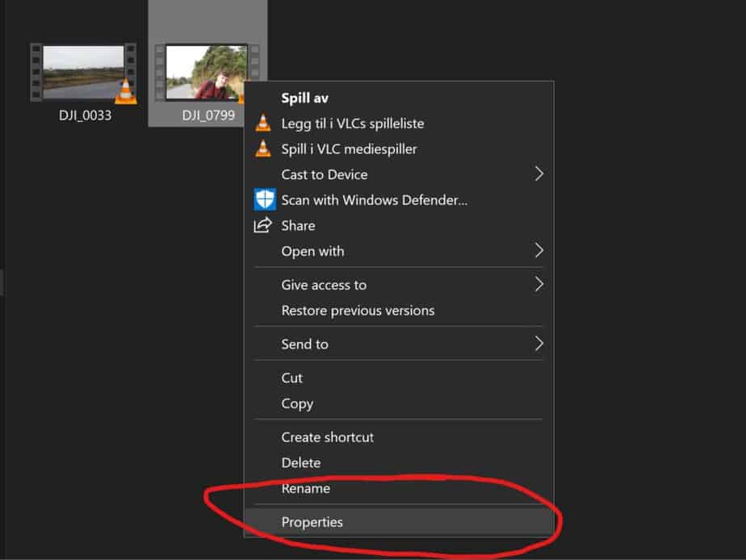Click VLC cone icon beside Legg til i VLCs spilleliste

coord(263,123)
